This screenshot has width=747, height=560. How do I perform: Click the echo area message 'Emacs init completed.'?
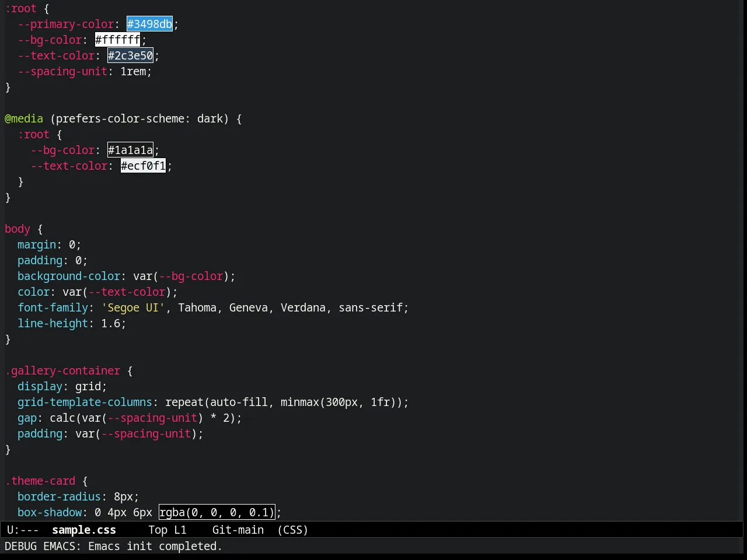pos(155,546)
